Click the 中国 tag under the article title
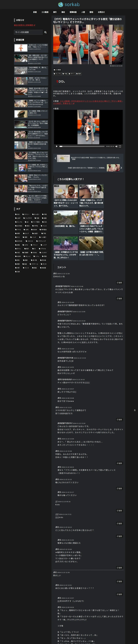The width and height of the screenshot is (138, 644). pos(65,74)
